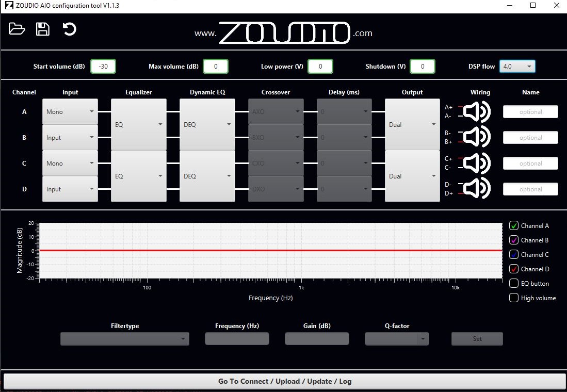Click the red response line on graph
The height and width of the screenshot is (392, 567).
point(270,250)
